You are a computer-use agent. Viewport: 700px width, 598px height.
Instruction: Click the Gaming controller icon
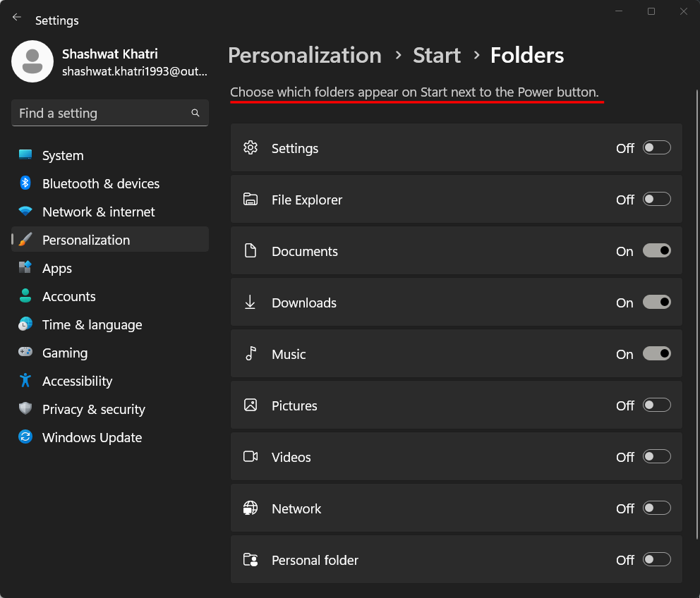26,353
